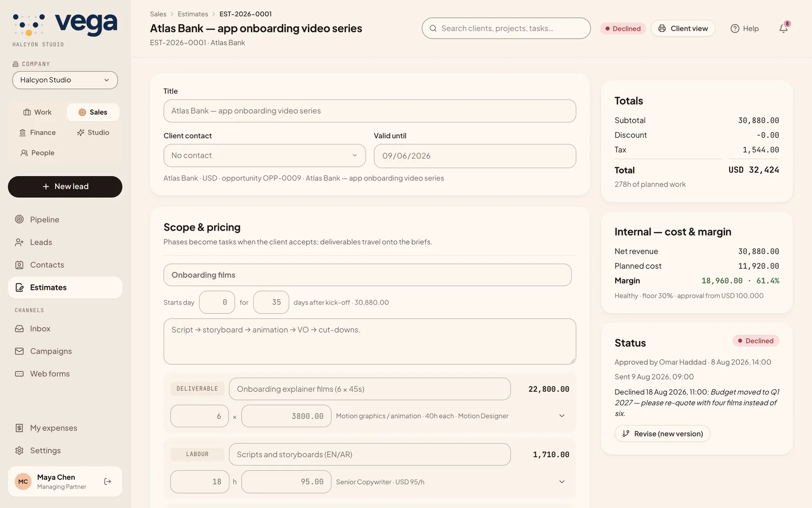
Task: Open Settings gear item
Action: pyautogui.click(x=65, y=451)
